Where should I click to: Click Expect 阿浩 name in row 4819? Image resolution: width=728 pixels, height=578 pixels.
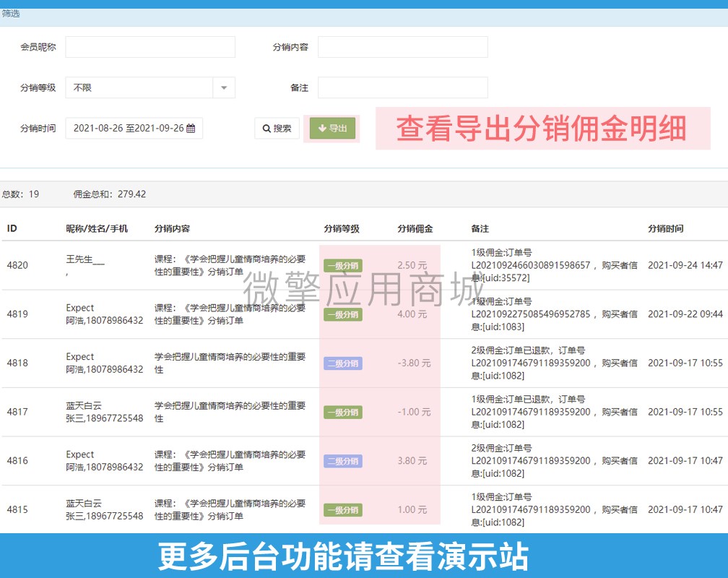tap(105, 314)
